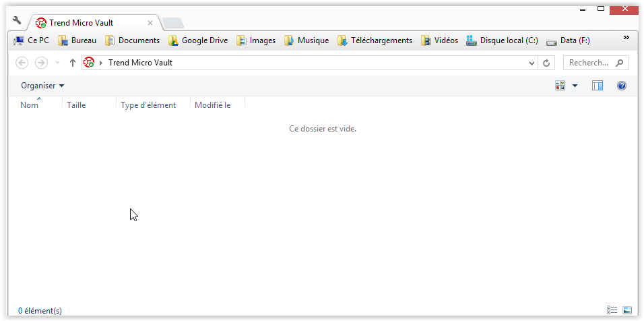644x321 pixels.
Task: Go up one folder level
Action: [x=73, y=63]
